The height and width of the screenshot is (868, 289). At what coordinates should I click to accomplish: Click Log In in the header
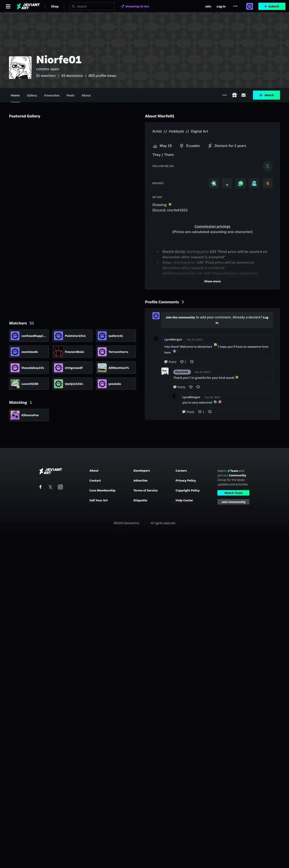pyautogui.click(x=221, y=6)
